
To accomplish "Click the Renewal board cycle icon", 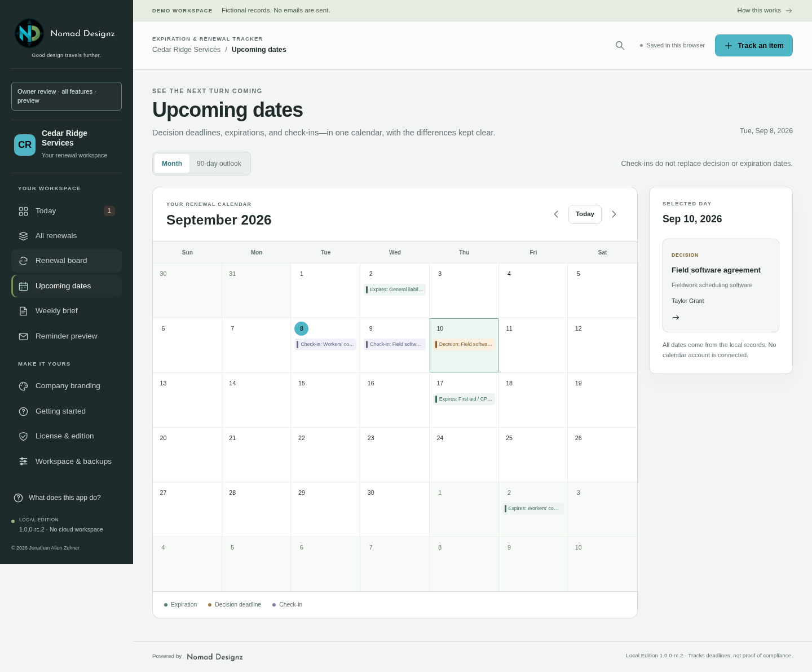I will point(23,261).
